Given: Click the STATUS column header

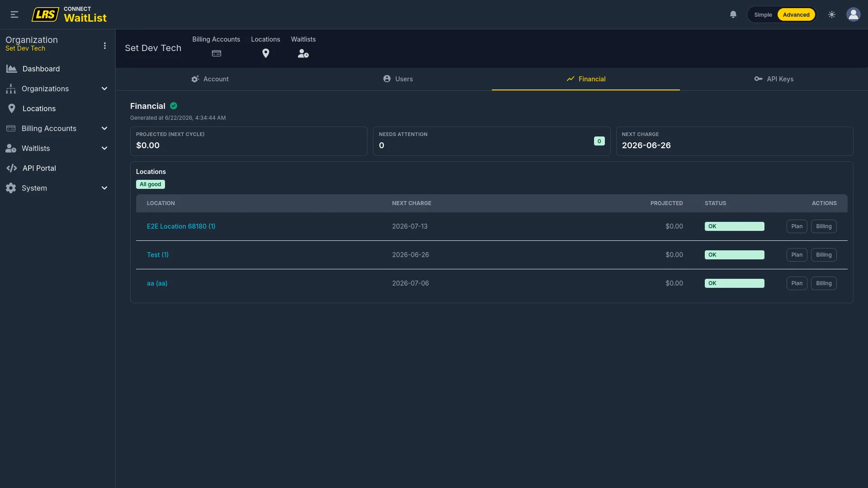Looking at the screenshot, I should click(715, 203).
